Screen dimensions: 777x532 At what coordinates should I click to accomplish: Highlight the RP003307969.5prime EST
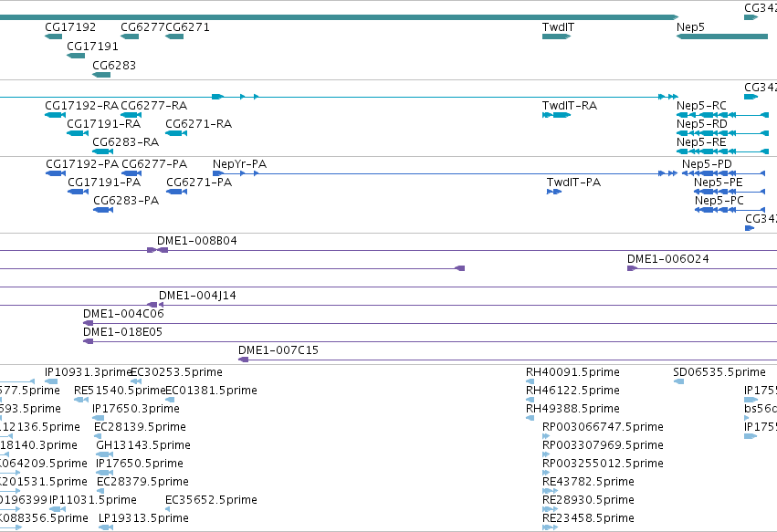pos(546,454)
